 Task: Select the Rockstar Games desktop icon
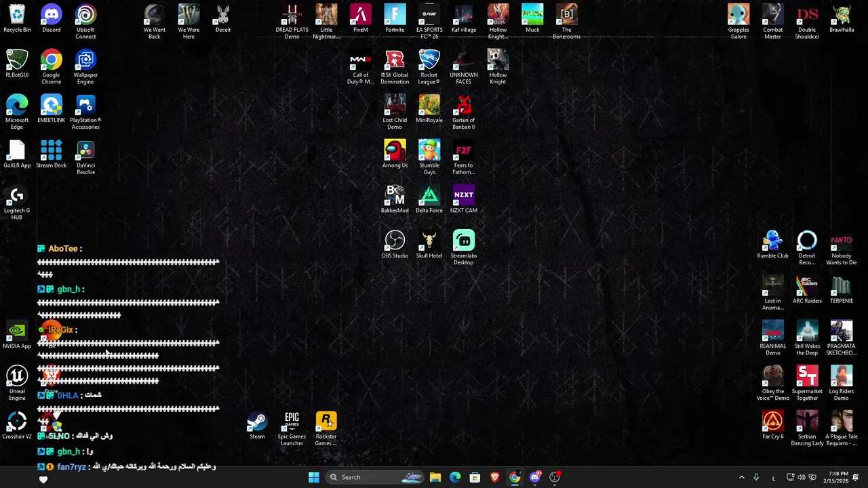coord(326,428)
